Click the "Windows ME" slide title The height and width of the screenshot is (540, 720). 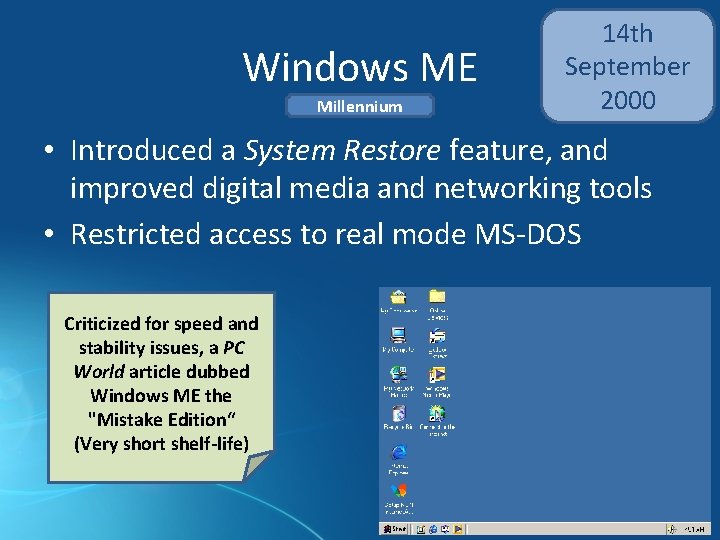click(360, 67)
